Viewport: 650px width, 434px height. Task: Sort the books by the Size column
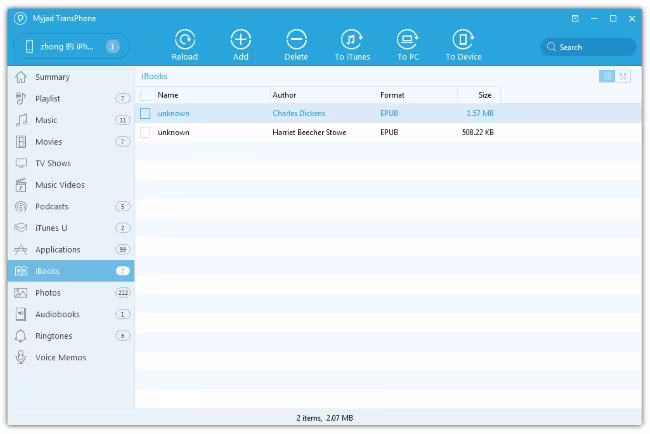coord(479,95)
